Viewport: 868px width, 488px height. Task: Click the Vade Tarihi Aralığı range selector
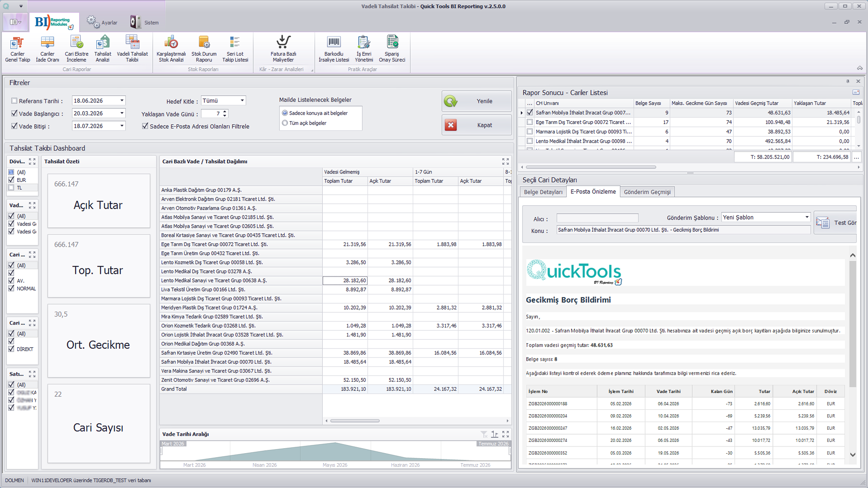tap(335, 451)
